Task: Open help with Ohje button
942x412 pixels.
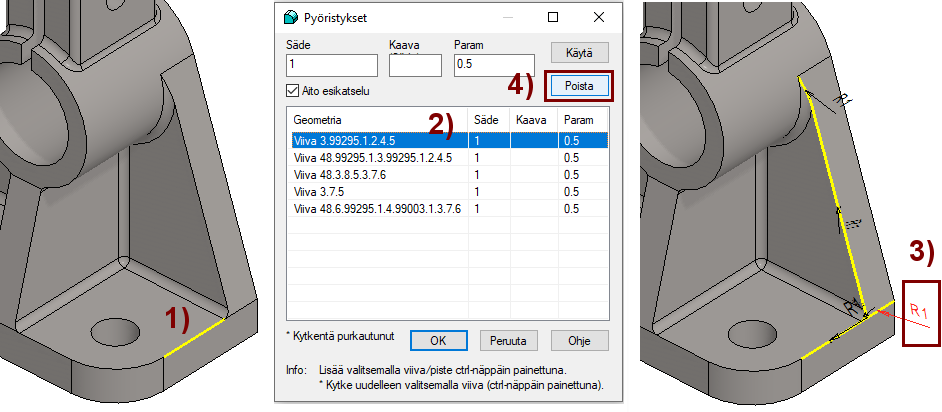Action: (x=580, y=339)
